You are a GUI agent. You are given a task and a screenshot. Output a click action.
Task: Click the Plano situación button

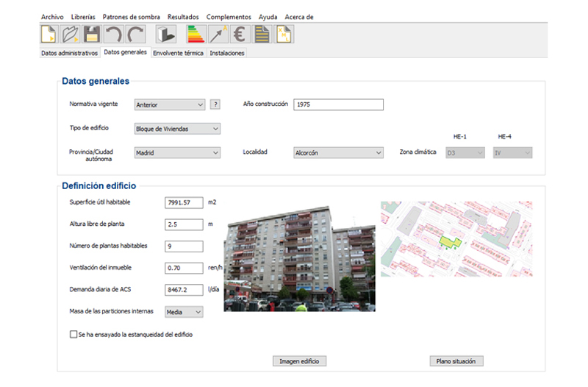pos(456,361)
